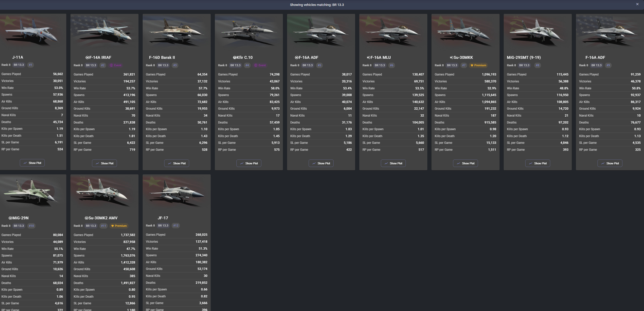The width and height of the screenshot is (644, 311).
Task: Show plot for J-11A
Action: click(x=32, y=163)
